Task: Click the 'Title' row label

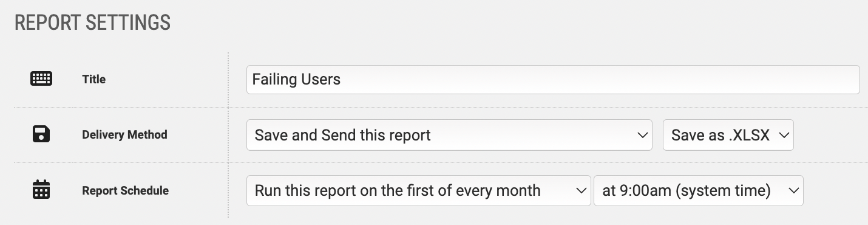Action: pyautogui.click(x=93, y=79)
